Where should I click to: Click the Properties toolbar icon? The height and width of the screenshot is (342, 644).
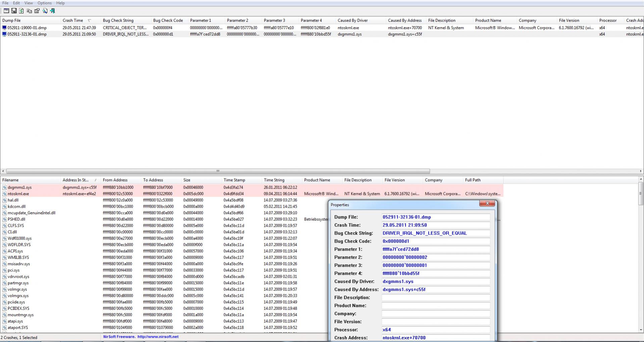coord(37,11)
